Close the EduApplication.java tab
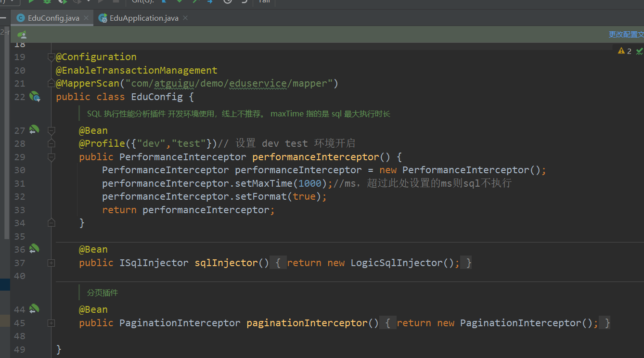Image resolution: width=644 pixels, height=358 pixels. [x=185, y=18]
